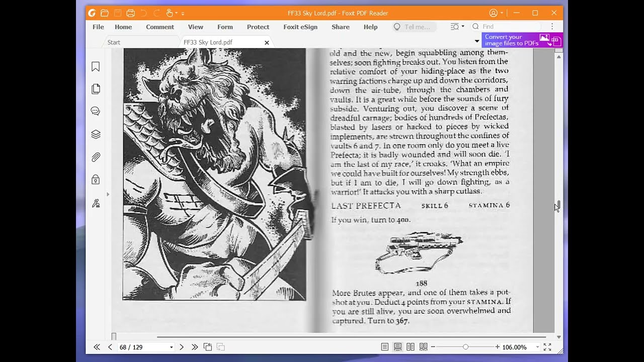Screen dimensions: 644x362
Task: Open the View ribbon tab
Action: pos(196,27)
